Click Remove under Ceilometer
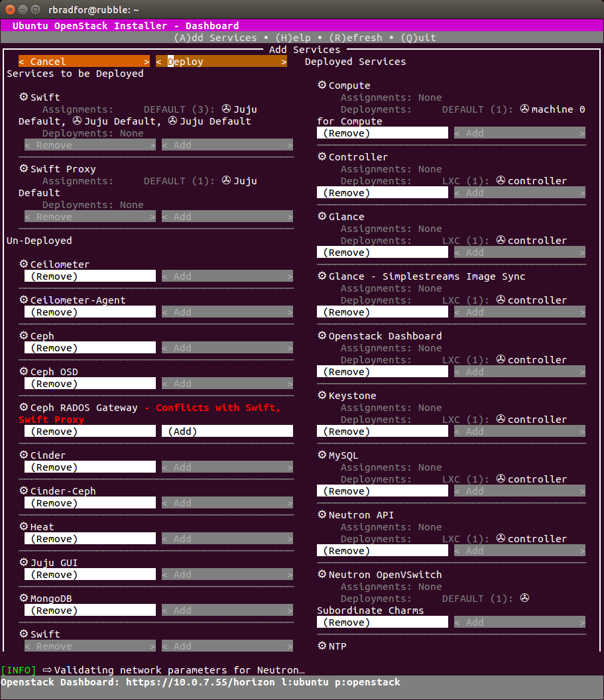 (x=90, y=276)
